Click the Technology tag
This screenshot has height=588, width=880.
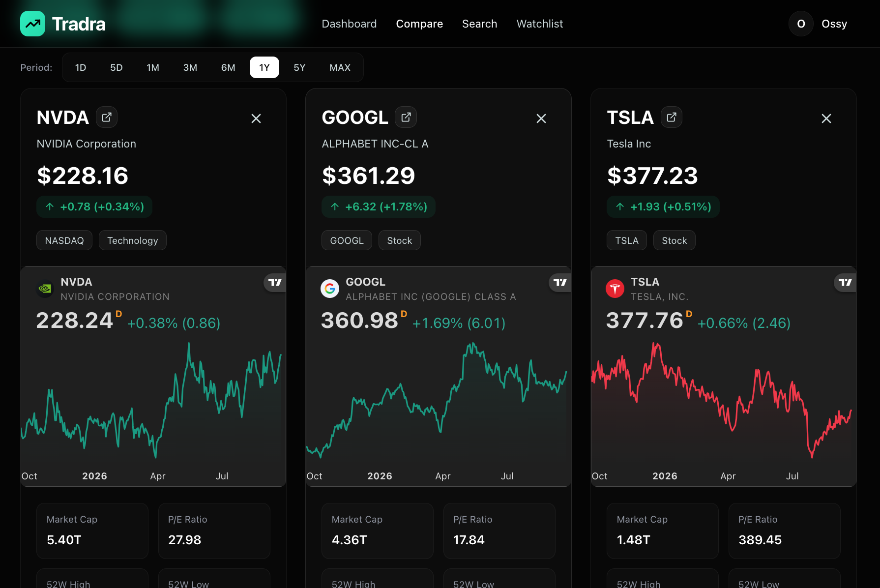click(x=133, y=240)
